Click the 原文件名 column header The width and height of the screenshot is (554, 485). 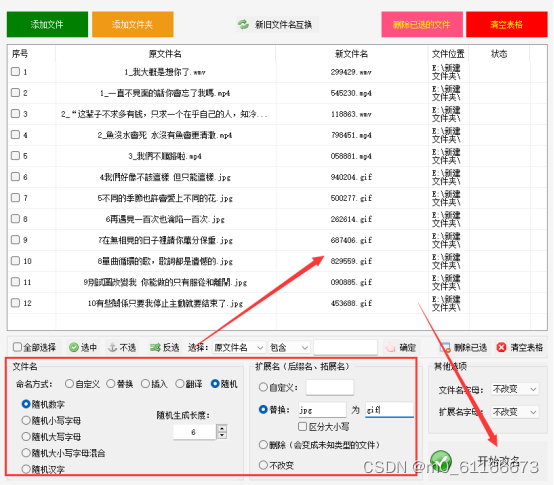[x=165, y=54]
